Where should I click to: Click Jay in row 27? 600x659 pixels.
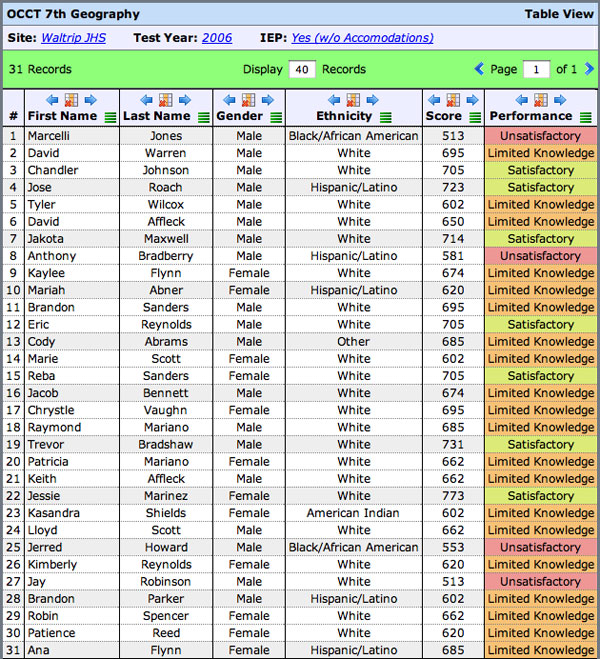pos(37,582)
